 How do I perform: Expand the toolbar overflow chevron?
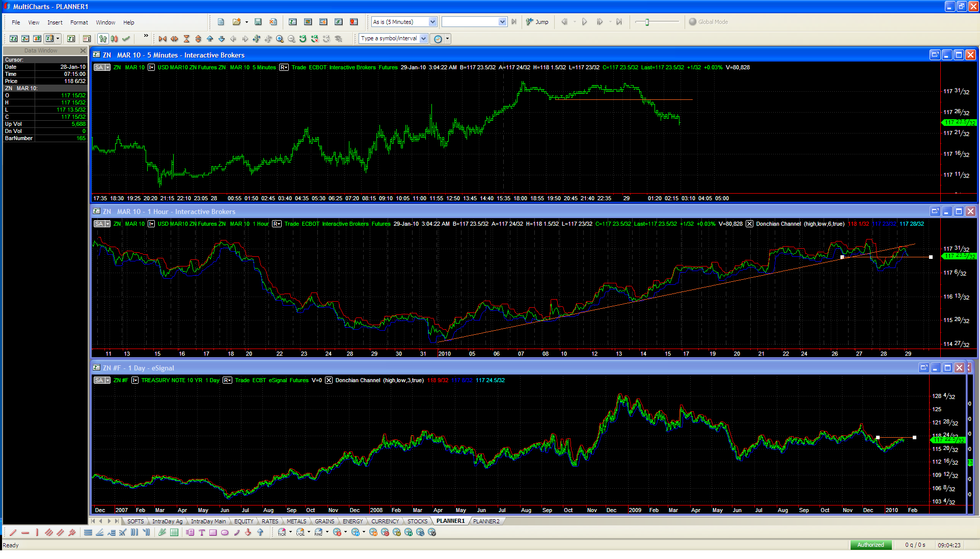(146, 36)
